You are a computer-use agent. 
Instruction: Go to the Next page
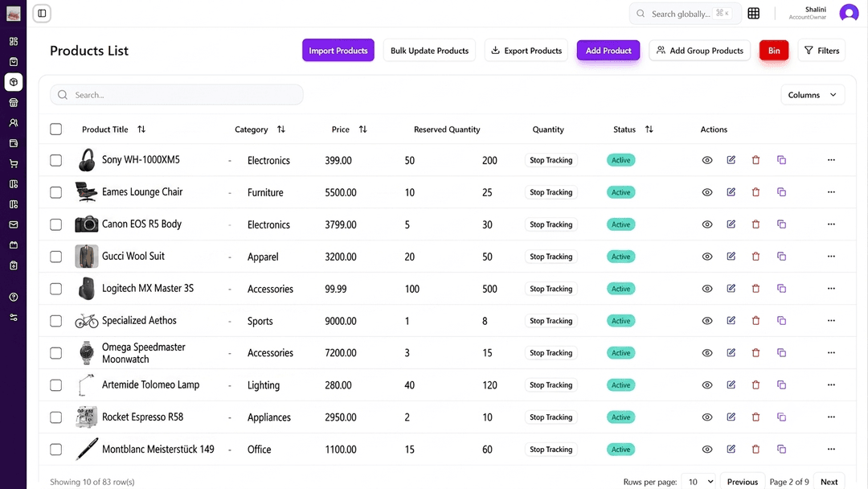(x=829, y=482)
